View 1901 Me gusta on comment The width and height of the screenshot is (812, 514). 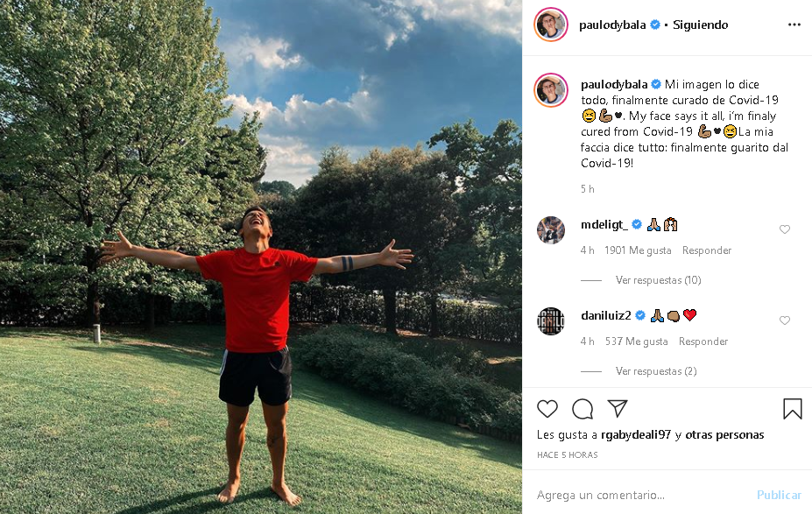pos(638,250)
